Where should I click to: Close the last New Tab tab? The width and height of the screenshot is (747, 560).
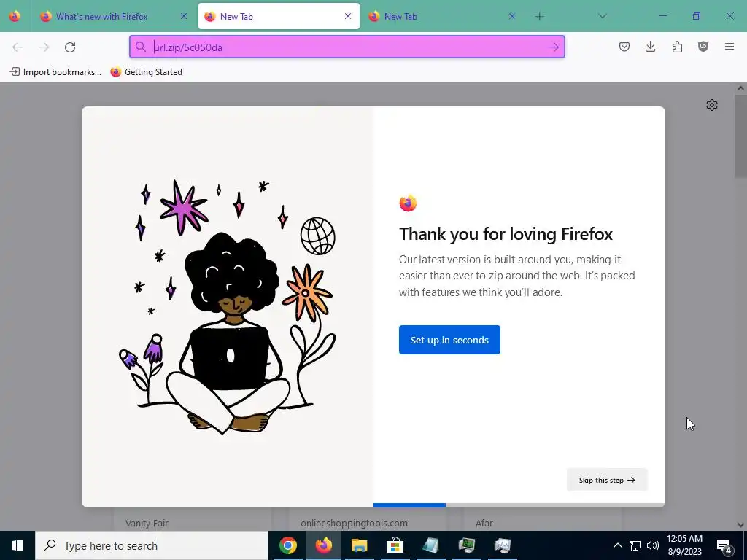click(511, 16)
